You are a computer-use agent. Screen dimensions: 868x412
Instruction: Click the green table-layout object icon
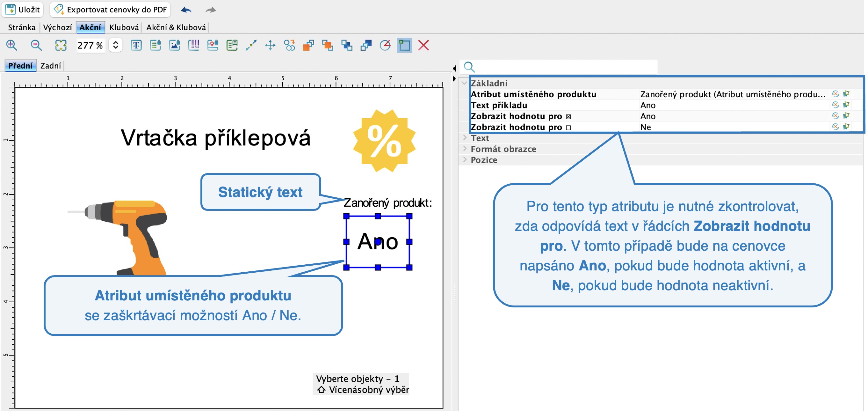[x=232, y=45]
